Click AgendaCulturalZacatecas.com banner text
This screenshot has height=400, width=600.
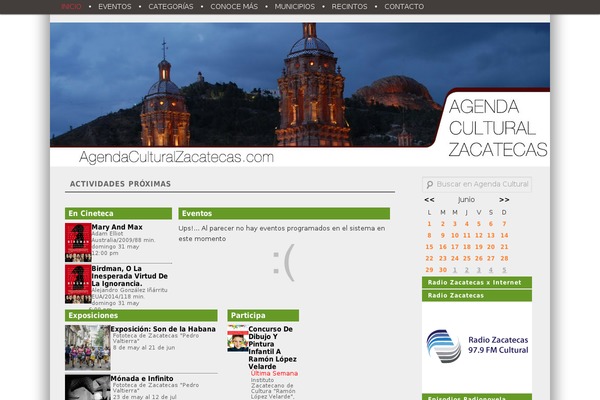(176, 157)
